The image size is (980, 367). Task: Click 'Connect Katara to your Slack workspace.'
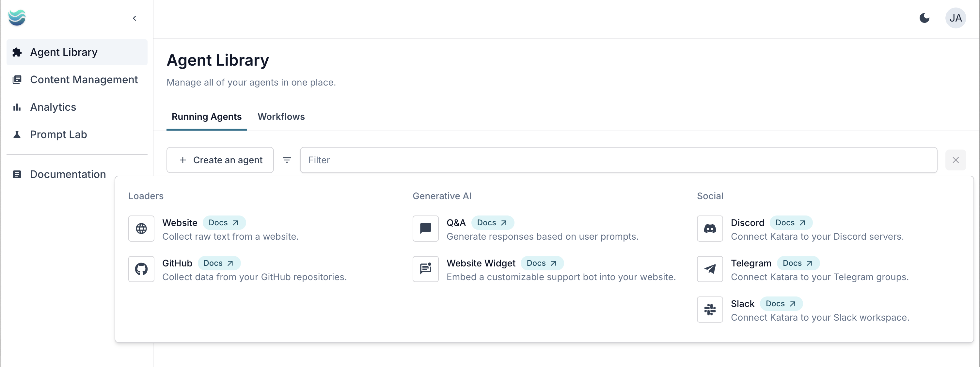pos(820,317)
